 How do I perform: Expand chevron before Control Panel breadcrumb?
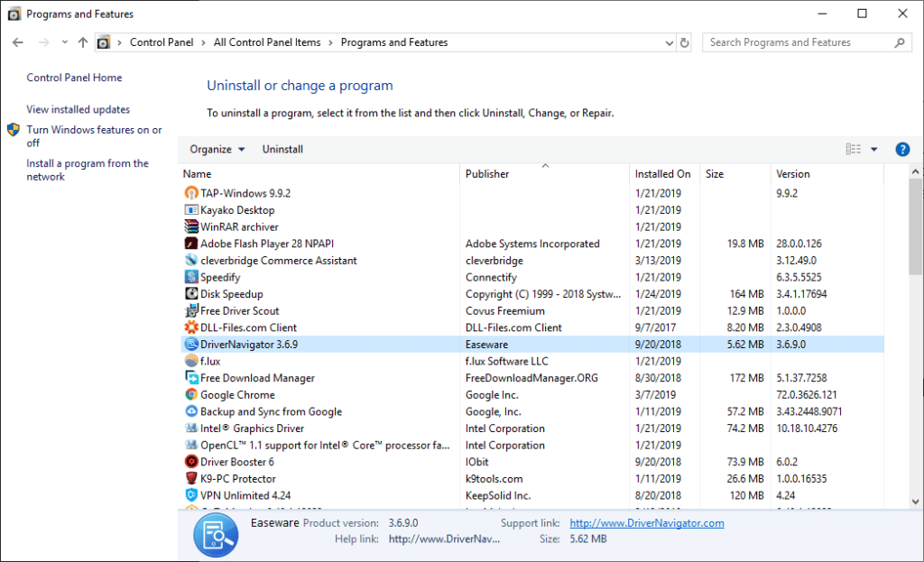(x=119, y=42)
